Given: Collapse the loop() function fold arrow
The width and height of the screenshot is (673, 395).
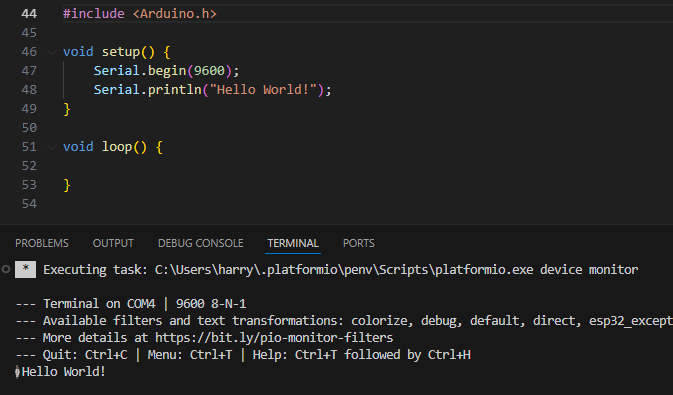Looking at the screenshot, I should point(52,147).
